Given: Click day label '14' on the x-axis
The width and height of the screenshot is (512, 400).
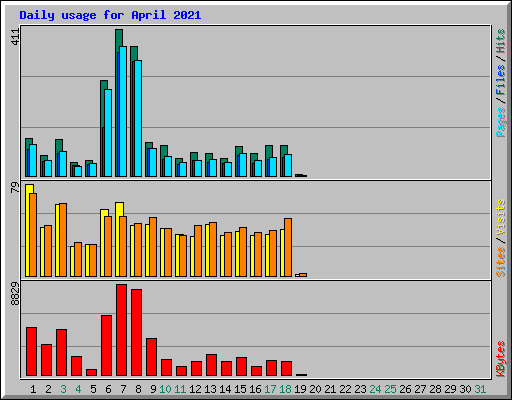Looking at the screenshot, I should click(225, 389).
